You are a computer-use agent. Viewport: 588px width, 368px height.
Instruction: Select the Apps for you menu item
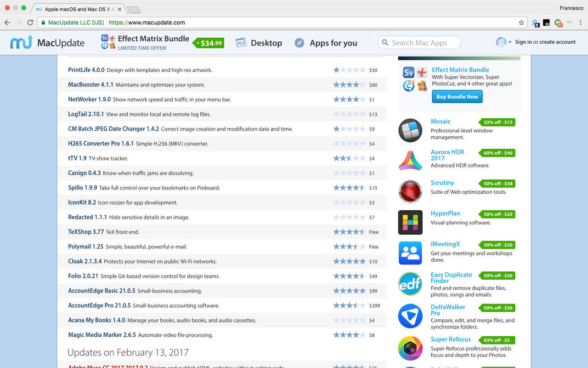point(333,43)
